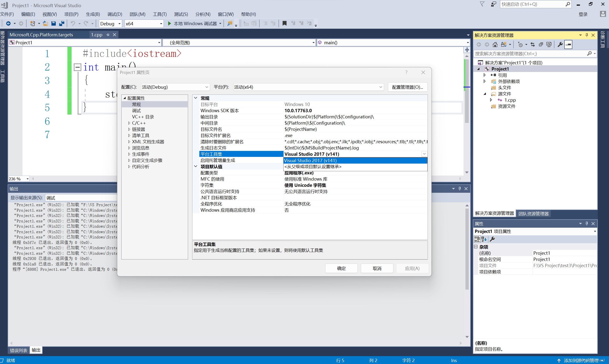Click the Open File toolbar icon
This screenshot has width=609, height=364.
(x=45, y=23)
